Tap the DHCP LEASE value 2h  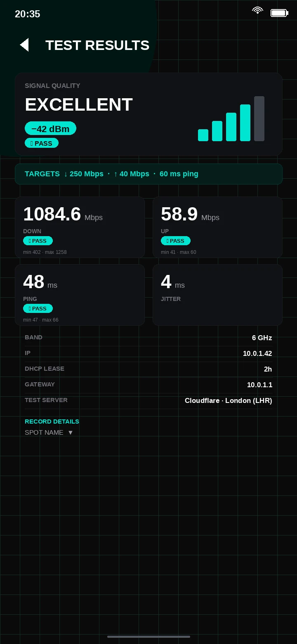point(268,369)
